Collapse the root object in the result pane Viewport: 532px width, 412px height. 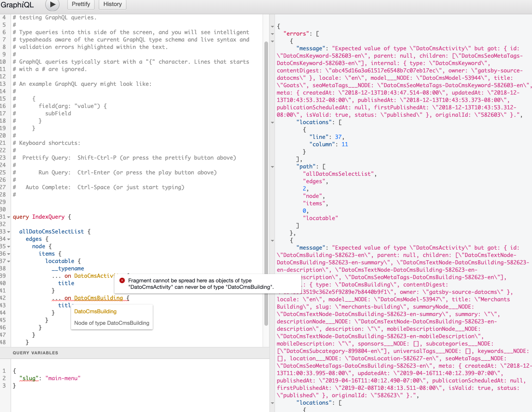(272, 26)
